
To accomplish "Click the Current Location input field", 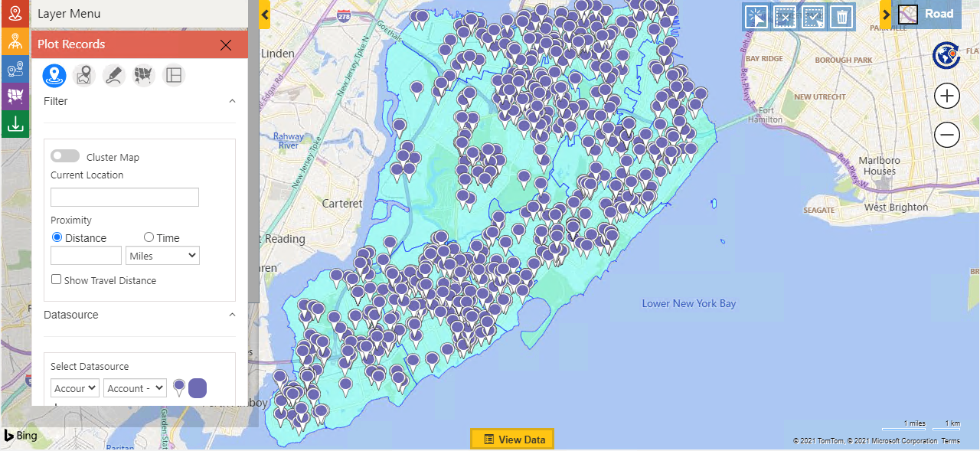I will point(125,197).
